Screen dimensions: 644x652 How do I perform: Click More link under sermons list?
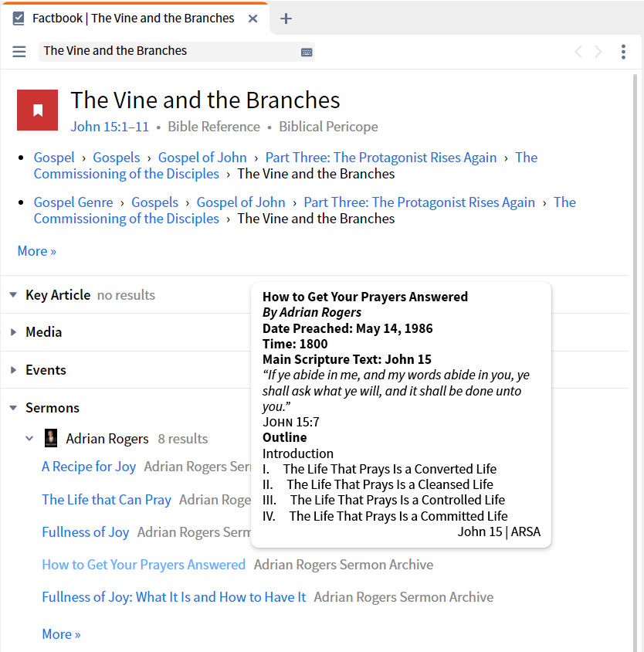coord(61,634)
